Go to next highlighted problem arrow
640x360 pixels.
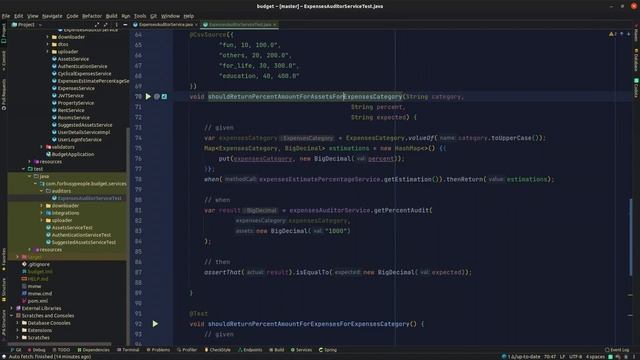coord(629,34)
